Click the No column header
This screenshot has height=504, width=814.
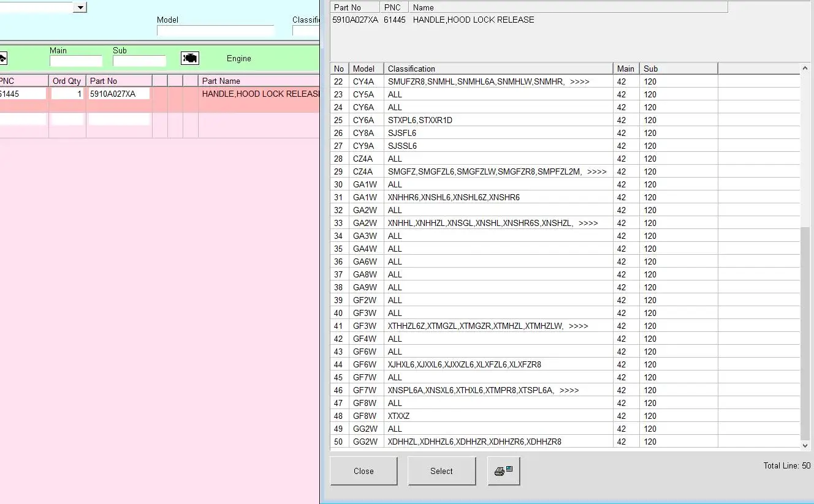339,69
